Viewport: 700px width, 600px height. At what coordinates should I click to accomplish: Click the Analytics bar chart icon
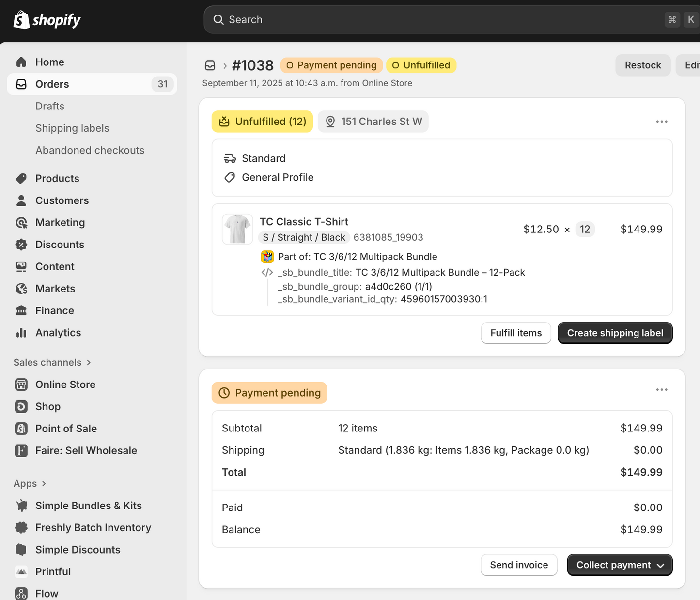click(x=21, y=333)
